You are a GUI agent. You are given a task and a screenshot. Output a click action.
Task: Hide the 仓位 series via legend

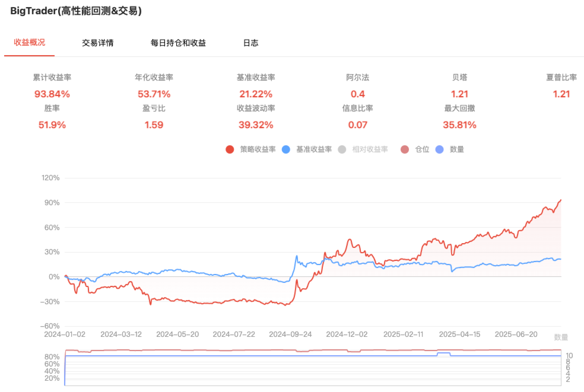point(405,149)
